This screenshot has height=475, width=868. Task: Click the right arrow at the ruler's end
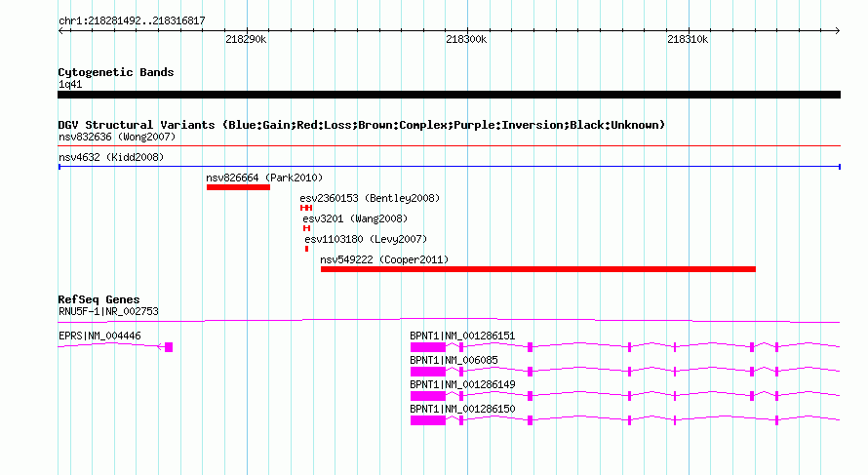[x=837, y=31]
